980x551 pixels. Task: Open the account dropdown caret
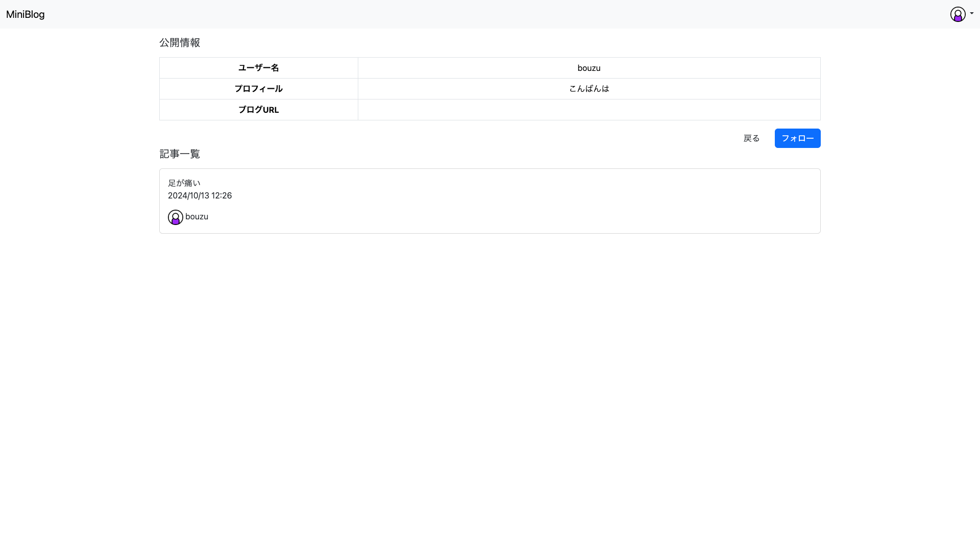(972, 14)
